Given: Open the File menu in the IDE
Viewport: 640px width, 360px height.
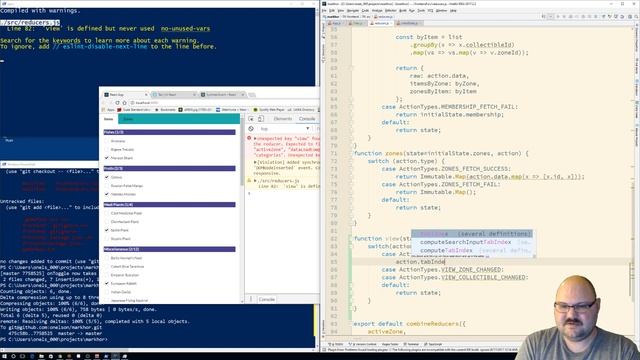Looking at the screenshot, I should (x=324, y=11).
